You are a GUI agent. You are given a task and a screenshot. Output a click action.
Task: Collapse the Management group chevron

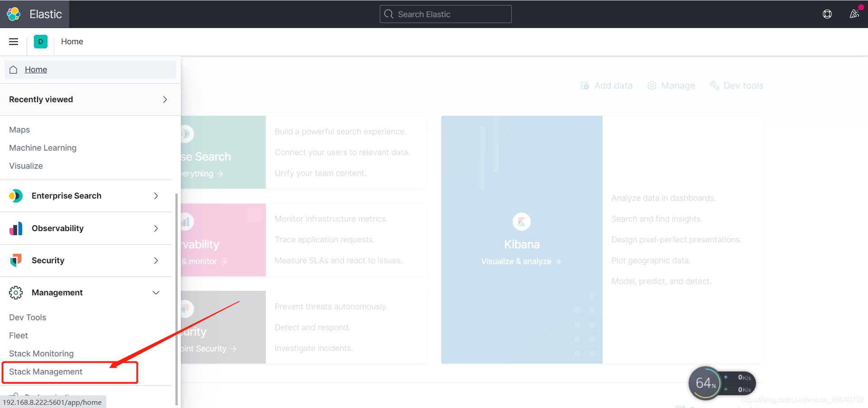(156, 293)
